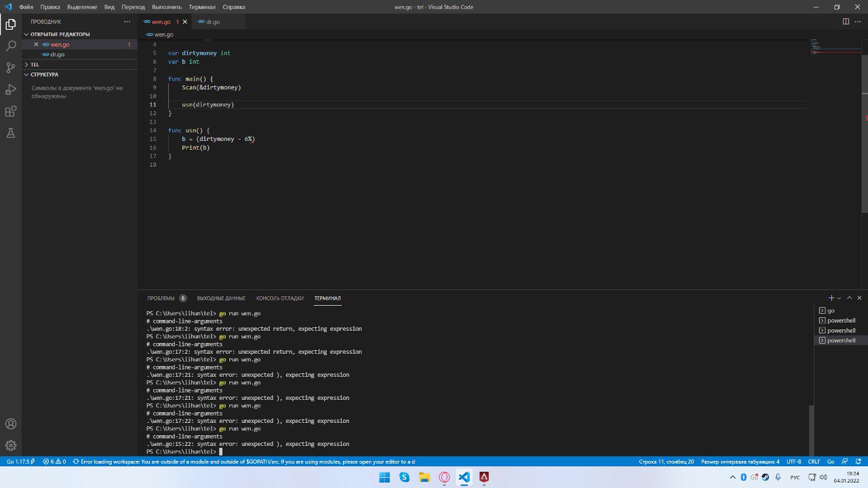Click the errors and warnings status counter
Viewport: 868px width, 488px height.
54,462
